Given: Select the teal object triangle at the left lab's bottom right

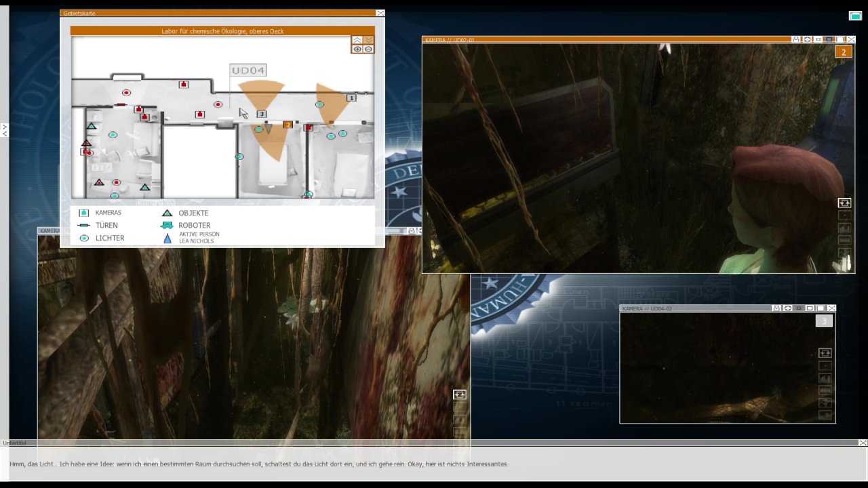Looking at the screenshot, I should pyautogui.click(x=144, y=186).
